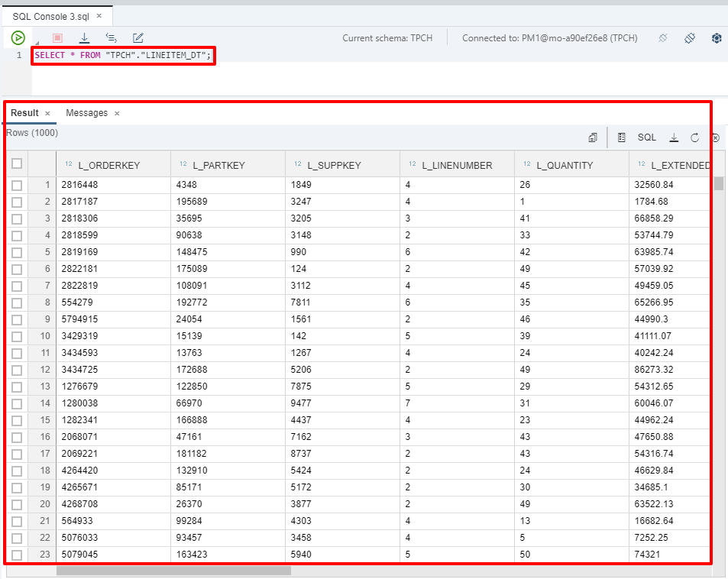The width and height of the screenshot is (728, 579).
Task: Select part key cell 172688
Action: click(228, 370)
